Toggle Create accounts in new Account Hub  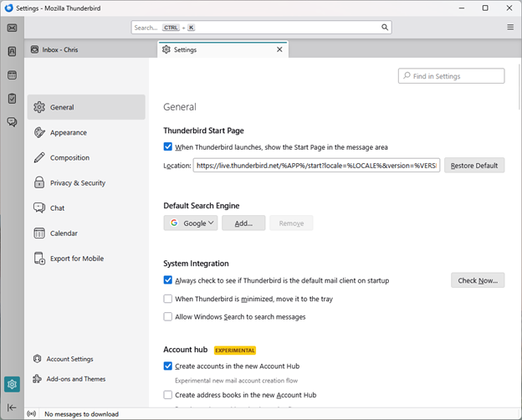pos(168,366)
